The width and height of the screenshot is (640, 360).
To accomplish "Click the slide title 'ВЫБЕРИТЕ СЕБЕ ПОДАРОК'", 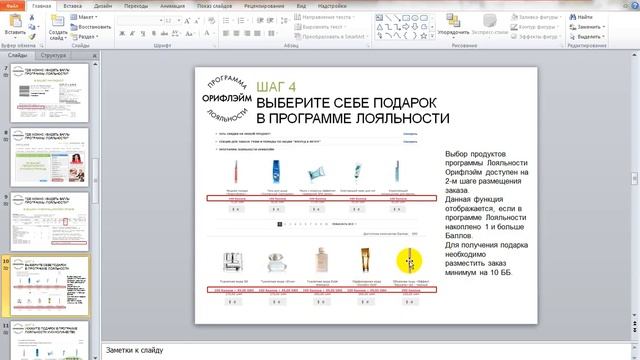I will coord(346,103).
